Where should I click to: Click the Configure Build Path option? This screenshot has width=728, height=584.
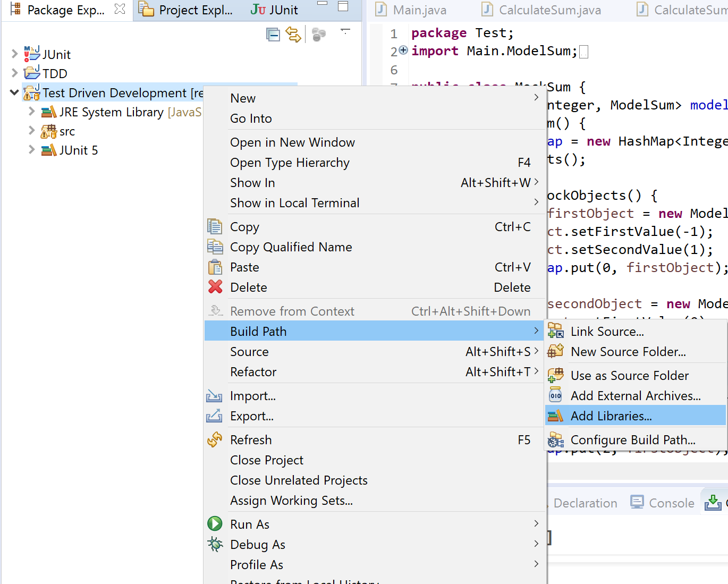632,440
